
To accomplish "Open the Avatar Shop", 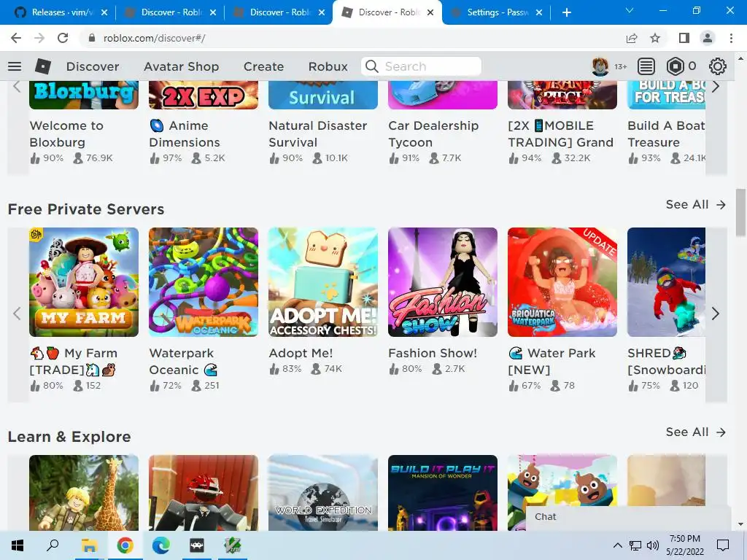I will 181,66.
